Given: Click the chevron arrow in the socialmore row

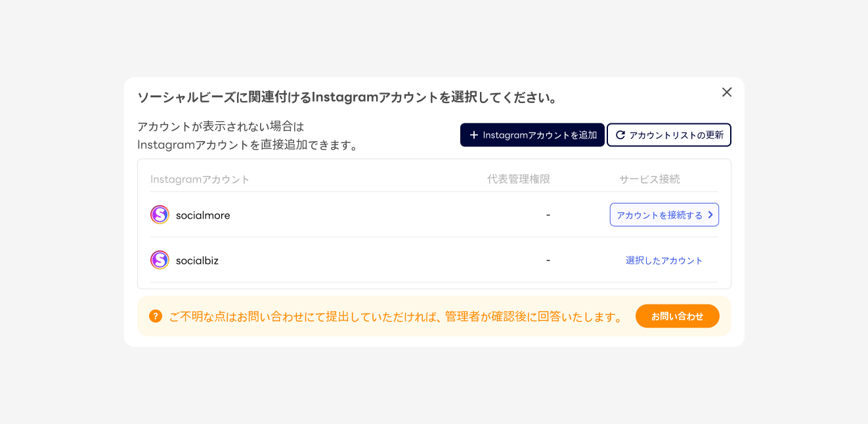Looking at the screenshot, I should click(x=710, y=215).
